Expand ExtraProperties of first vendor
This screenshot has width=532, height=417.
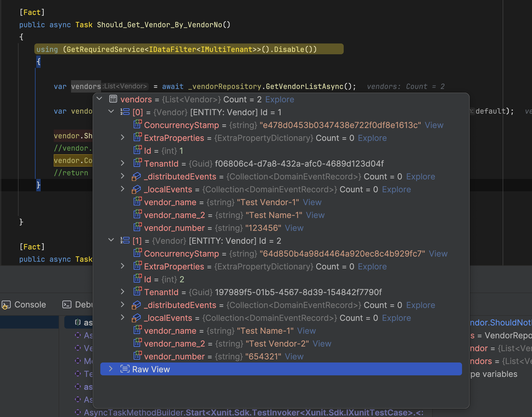coord(123,137)
